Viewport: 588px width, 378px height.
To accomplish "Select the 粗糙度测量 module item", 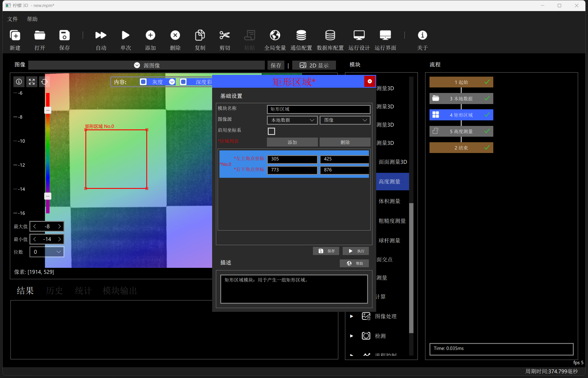I will [x=392, y=221].
